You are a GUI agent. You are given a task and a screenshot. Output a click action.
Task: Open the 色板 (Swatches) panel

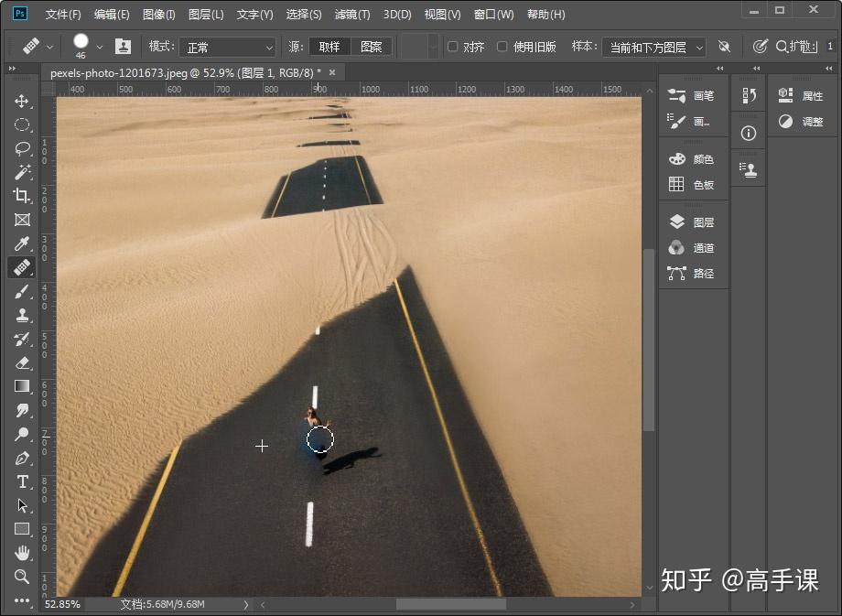[x=692, y=185]
